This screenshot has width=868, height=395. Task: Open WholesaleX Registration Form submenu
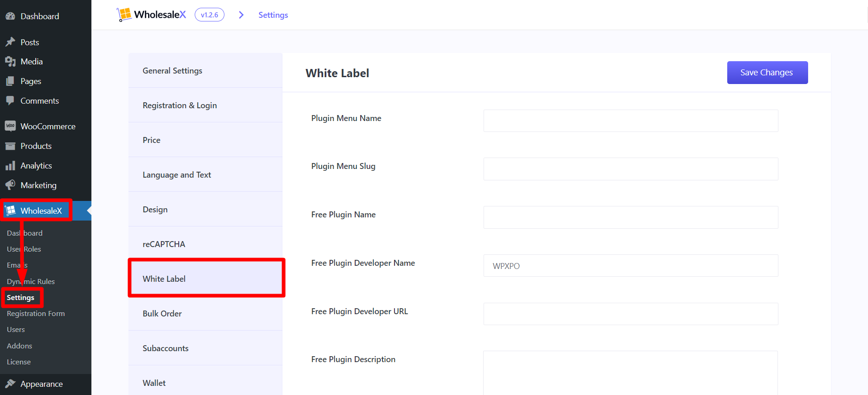click(36, 313)
